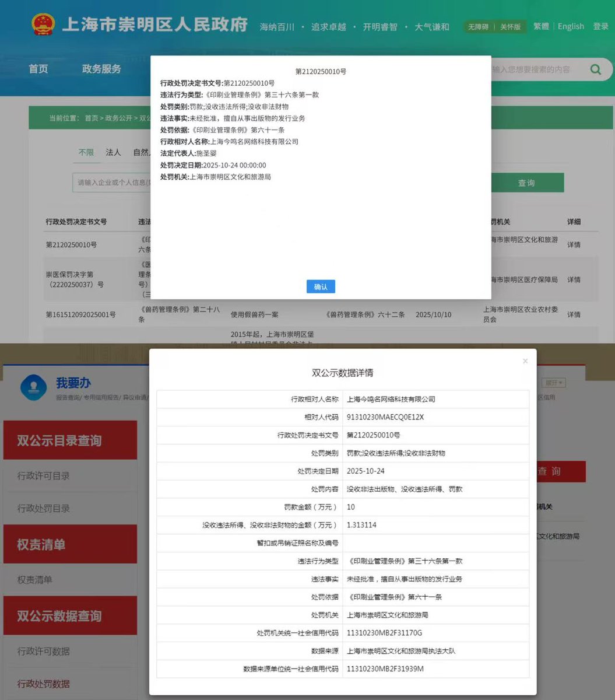Click 相对人代码 value 91310230MAECQ0E12X
The image size is (615, 700).
click(385, 417)
